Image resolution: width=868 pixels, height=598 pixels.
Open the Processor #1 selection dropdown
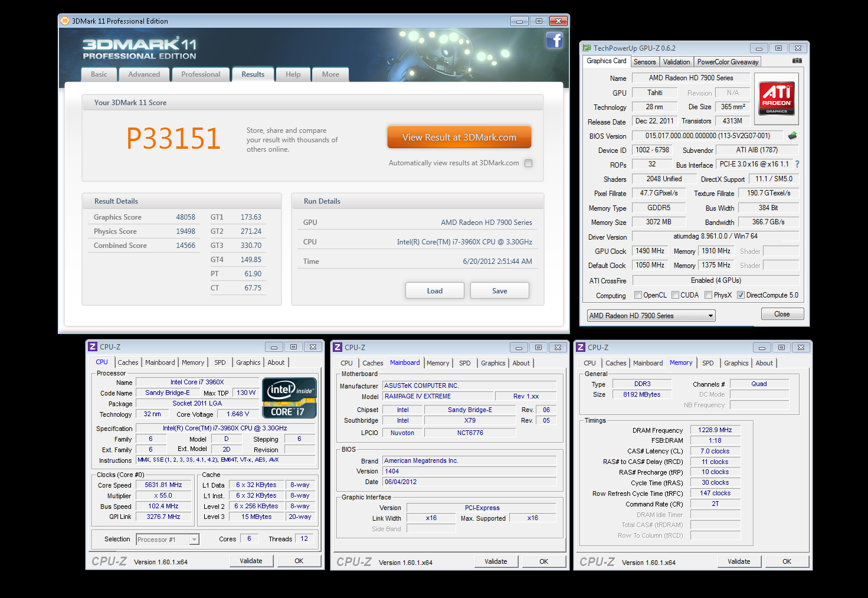click(168, 540)
